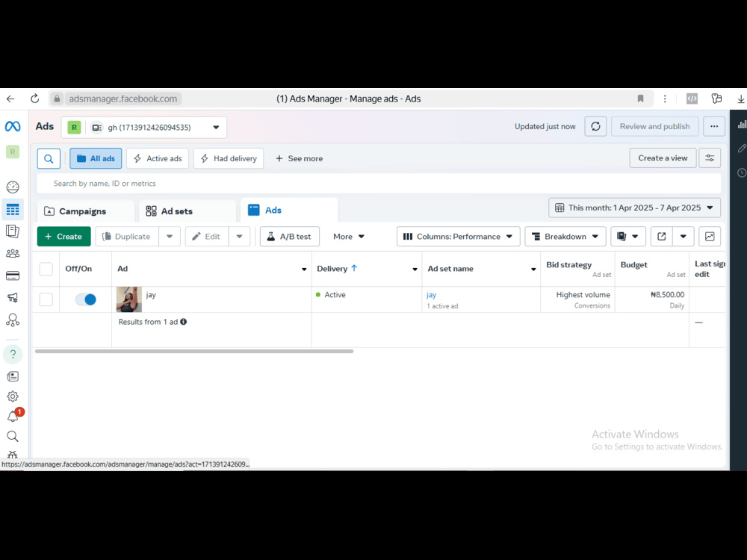This screenshot has height=560, width=747.
Task: Click the browser bookmark icon
Action: (640, 99)
